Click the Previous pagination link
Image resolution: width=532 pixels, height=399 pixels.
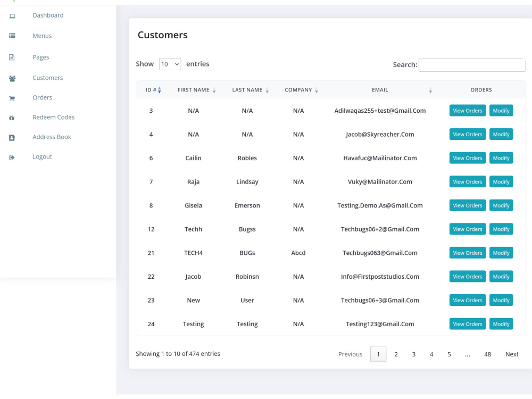tap(350, 354)
